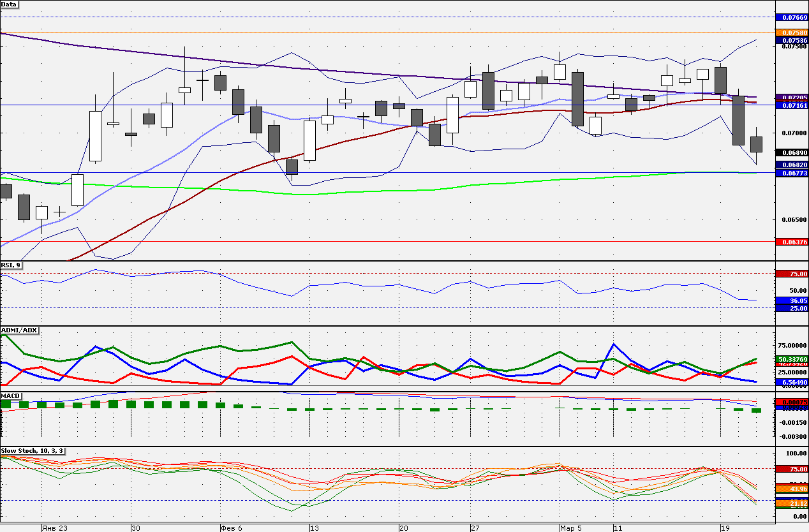
Task: Click the Slow Stoch, 10, 3, 3 label
Action: coord(32,450)
